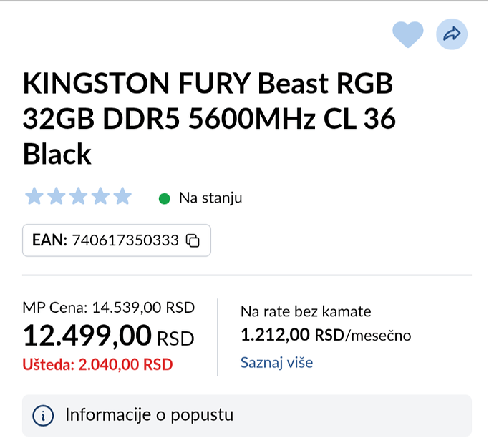Click the KINGSTON FURY Beast product title
The height and width of the screenshot is (448, 494).
[x=209, y=119]
